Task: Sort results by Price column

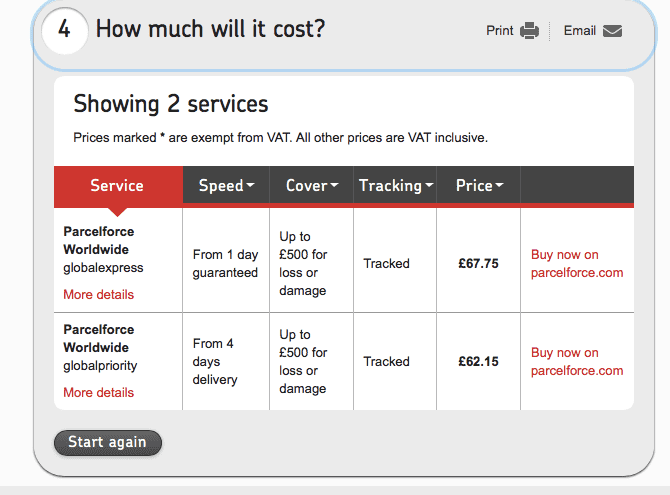Action: (479, 185)
